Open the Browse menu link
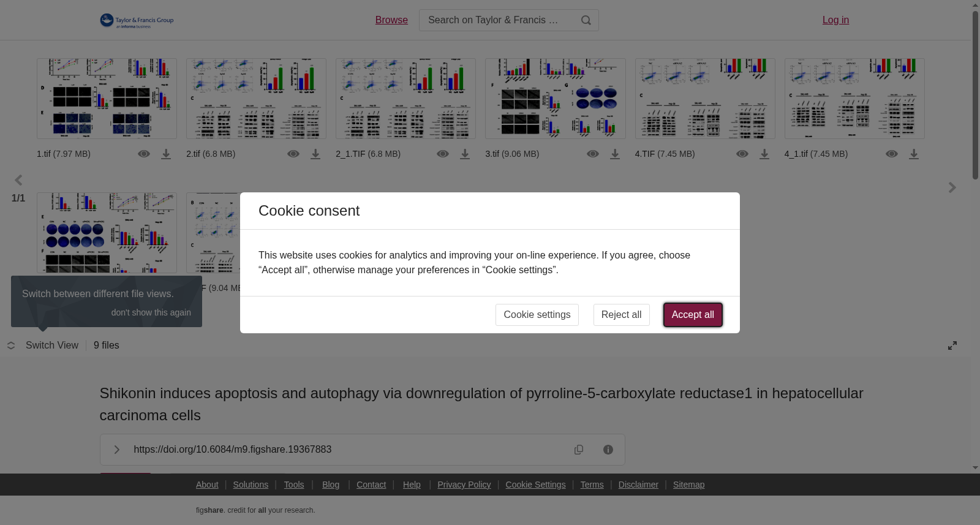The width and height of the screenshot is (980, 525). [x=391, y=20]
